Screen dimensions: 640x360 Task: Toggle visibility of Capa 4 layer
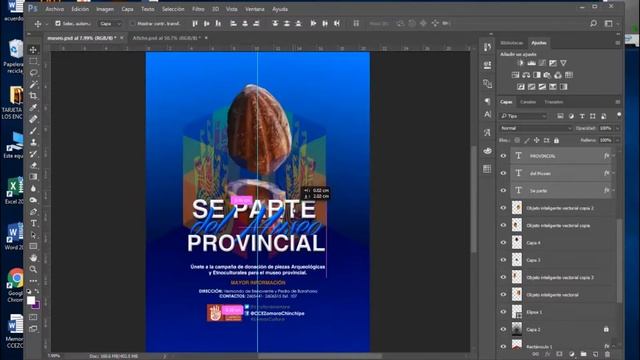[503, 242]
